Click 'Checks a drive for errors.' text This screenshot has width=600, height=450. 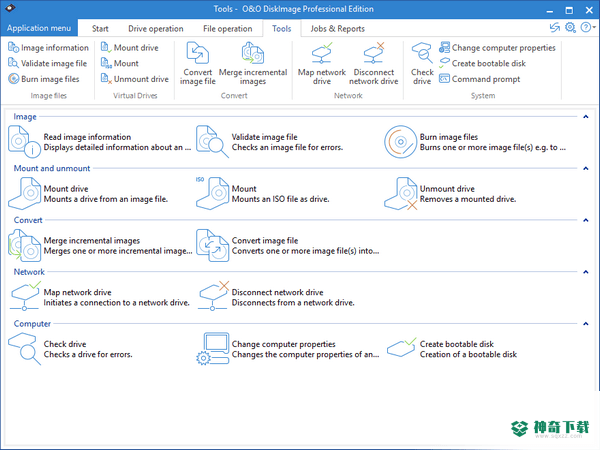click(x=88, y=354)
